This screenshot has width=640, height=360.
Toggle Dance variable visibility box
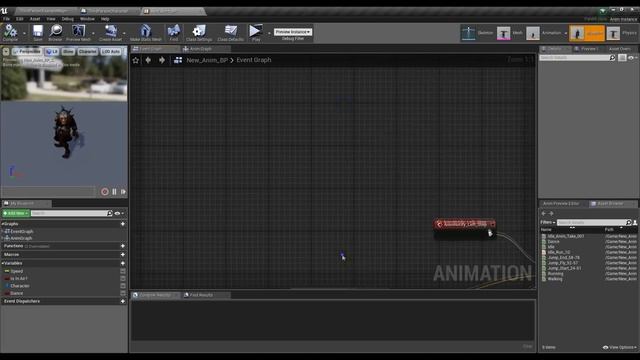pyautogui.click(x=122, y=293)
